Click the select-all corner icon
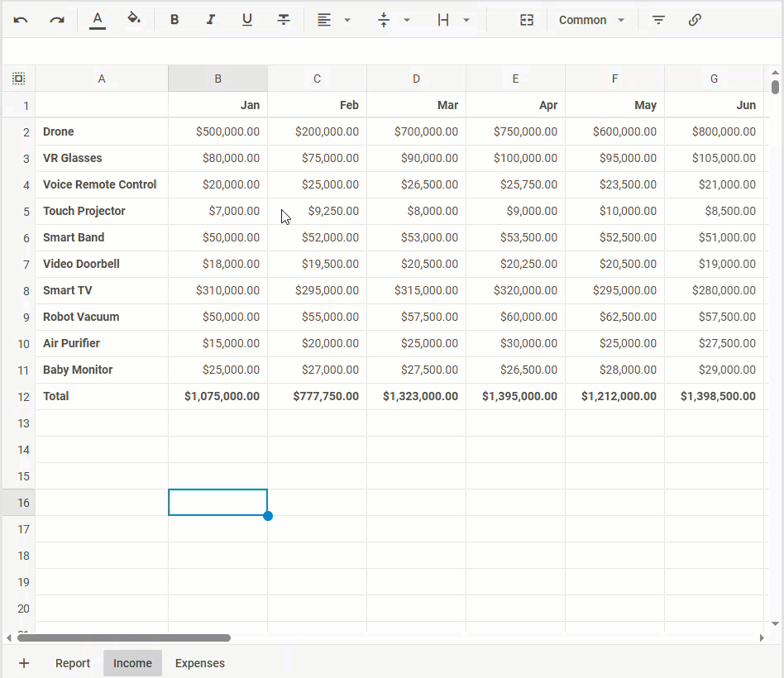The width and height of the screenshot is (784, 678). coord(18,79)
